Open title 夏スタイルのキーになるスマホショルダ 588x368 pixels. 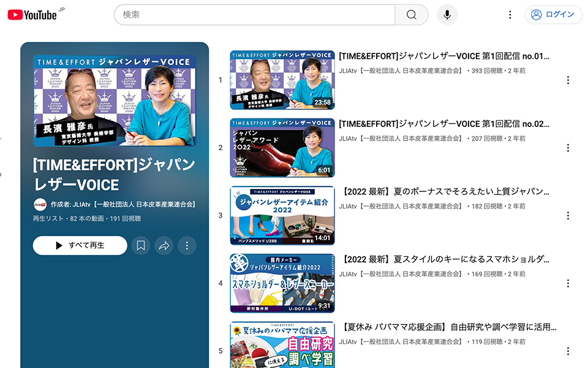click(445, 259)
